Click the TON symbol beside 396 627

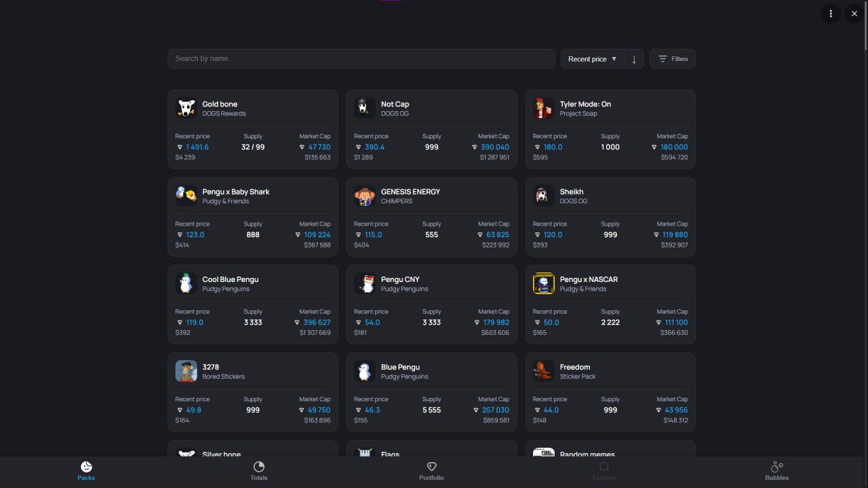[298, 323]
